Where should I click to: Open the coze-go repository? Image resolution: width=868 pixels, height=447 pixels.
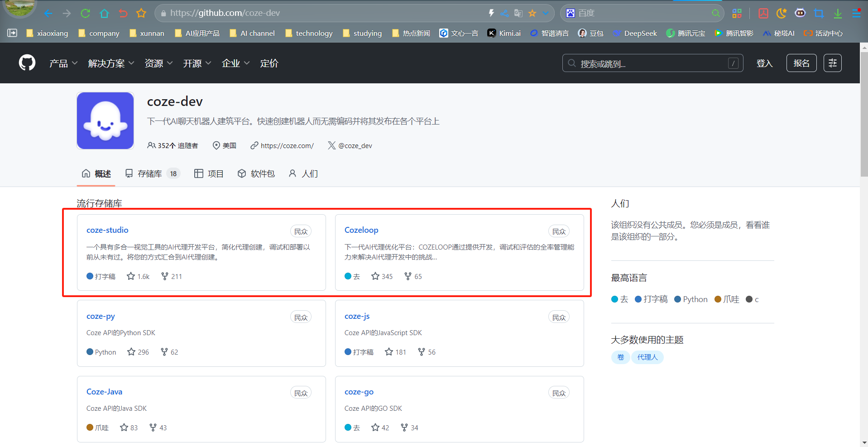(x=359, y=392)
